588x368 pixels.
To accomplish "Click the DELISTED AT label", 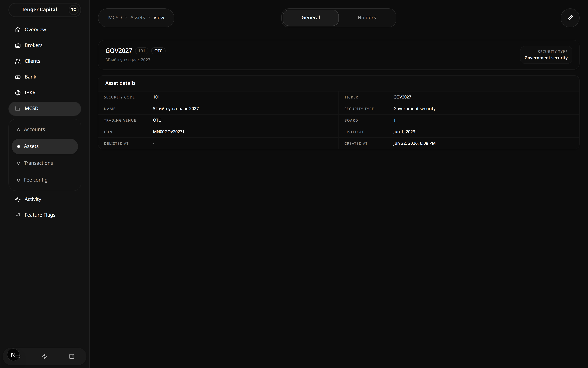I will pos(116,144).
